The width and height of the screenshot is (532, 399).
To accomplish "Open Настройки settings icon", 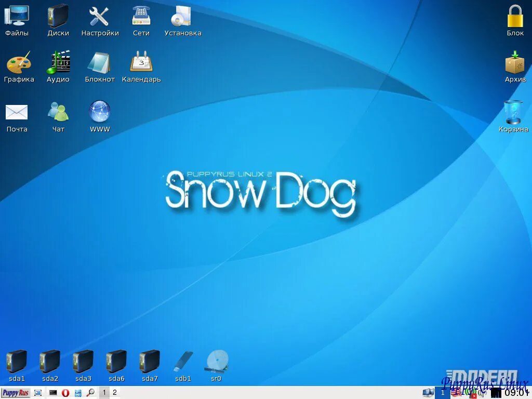I will (x=100, y=20).
